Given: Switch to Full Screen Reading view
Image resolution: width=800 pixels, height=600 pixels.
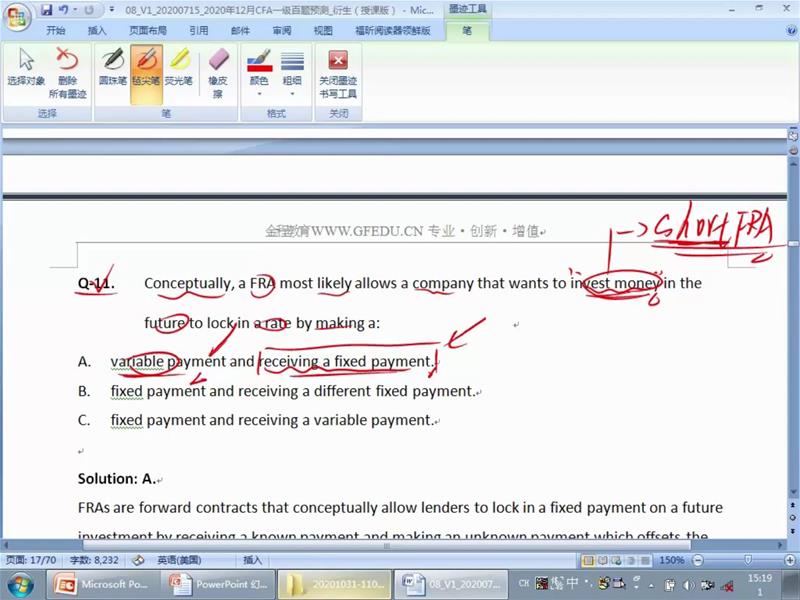Looking at the screenshot, I should pyautogui.click(x=603, y=561).
